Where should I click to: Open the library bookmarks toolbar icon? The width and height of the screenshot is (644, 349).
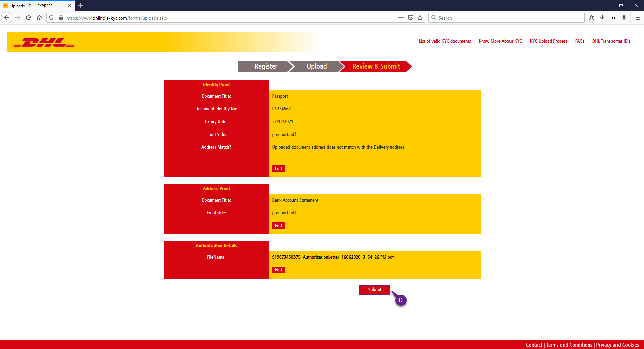tap(592, 18)
